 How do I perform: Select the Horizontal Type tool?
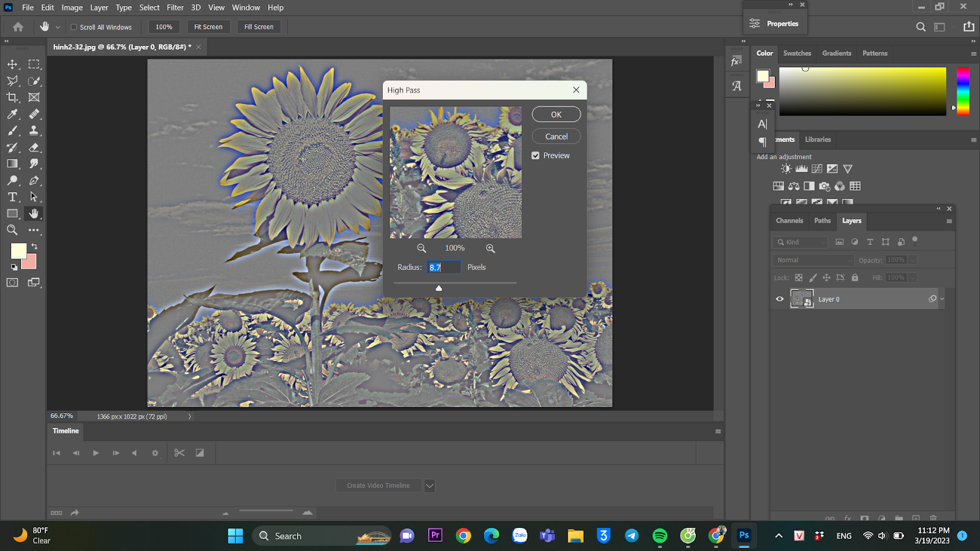[x=12, y=197]
